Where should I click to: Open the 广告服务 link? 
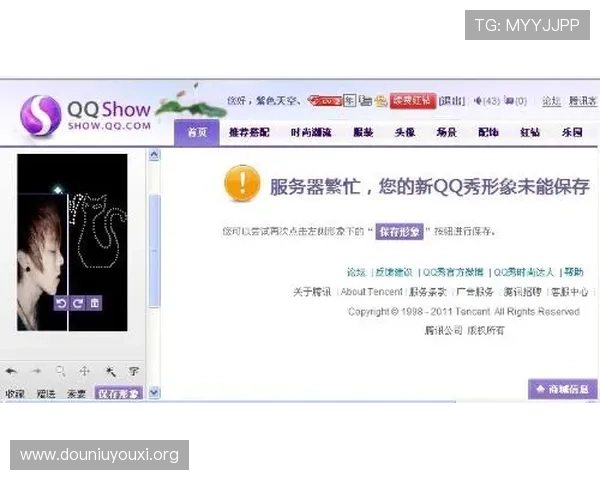tap(475, 292)
